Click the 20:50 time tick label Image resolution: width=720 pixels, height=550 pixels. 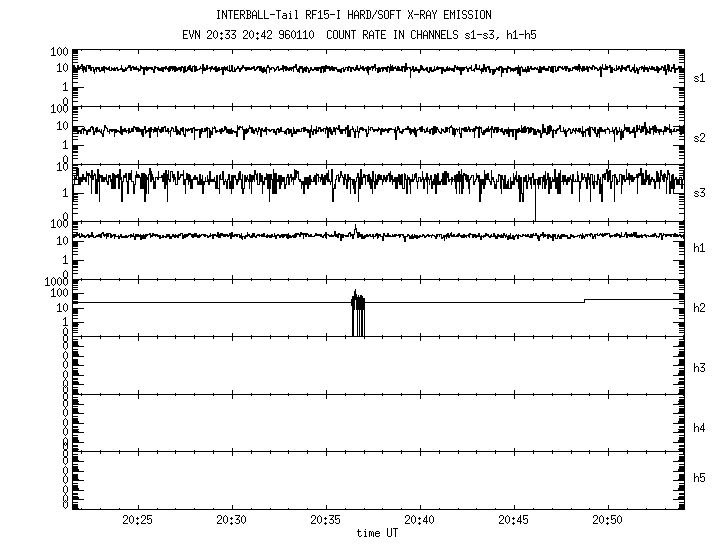tap(607, 520)
